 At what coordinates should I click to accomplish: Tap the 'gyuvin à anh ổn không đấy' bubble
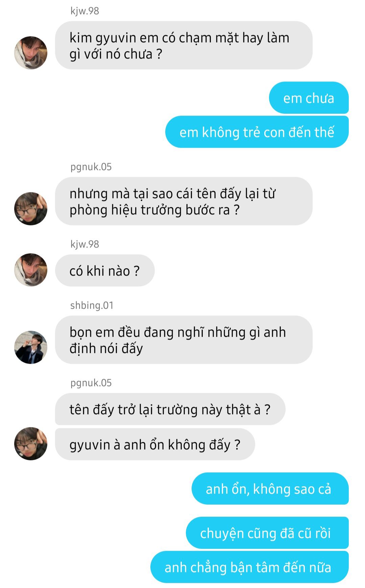[x=155, y=444]
